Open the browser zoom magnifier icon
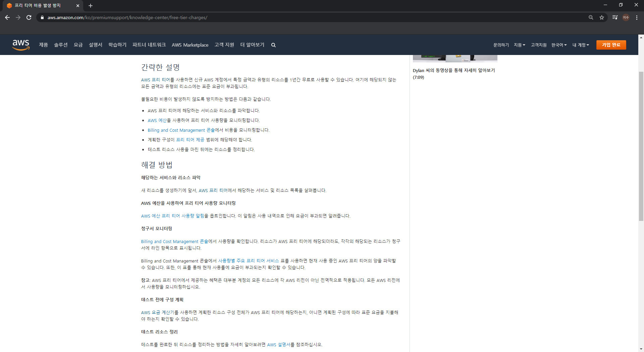Image resolution: width=644 pixels, height=352 pixels. click(591, 17)
